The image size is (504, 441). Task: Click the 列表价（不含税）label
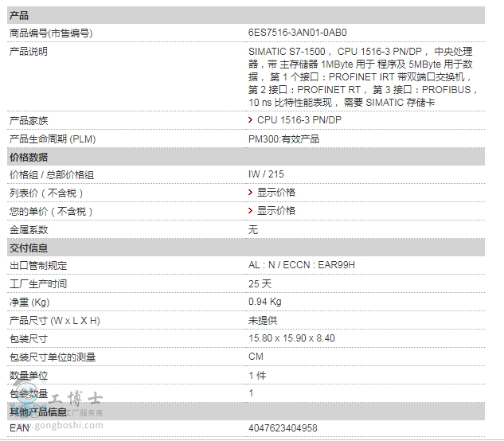[46, 193]
